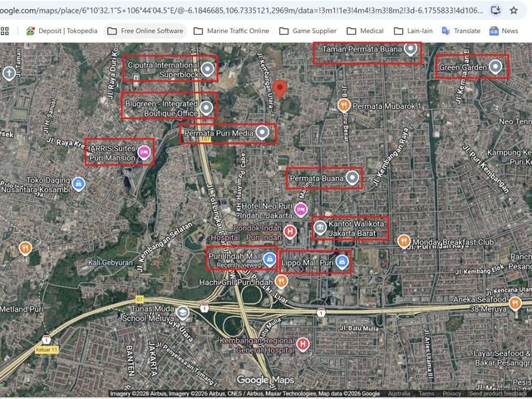This screenshot has width=532, height=399.
Task: Click the Google Maps URL address field
Action: (x=242, y=11)
